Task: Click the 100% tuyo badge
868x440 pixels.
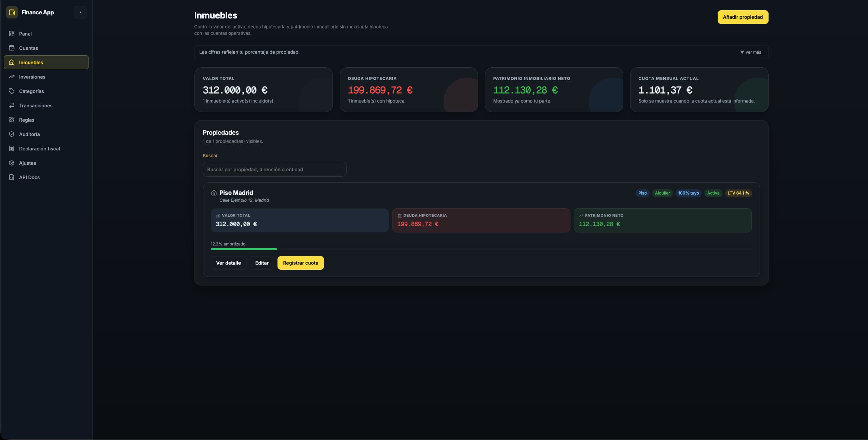Action: [x=688, y=193]
